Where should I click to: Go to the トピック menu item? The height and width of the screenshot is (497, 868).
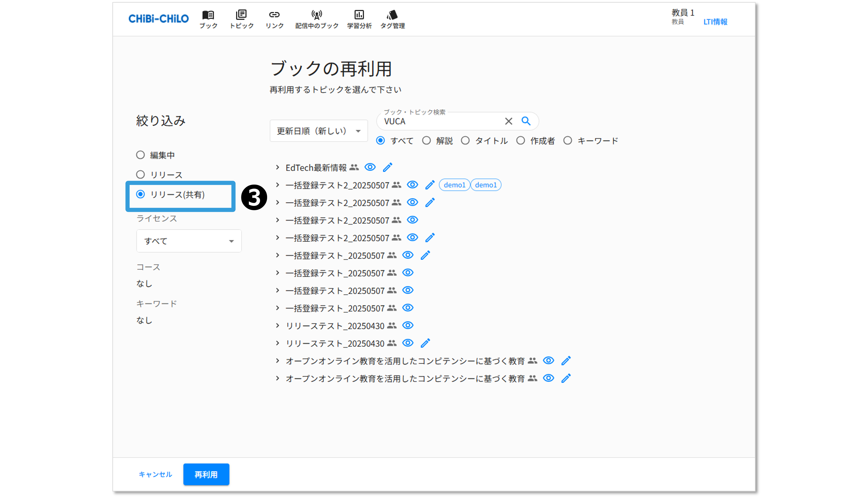pos(241,19)
